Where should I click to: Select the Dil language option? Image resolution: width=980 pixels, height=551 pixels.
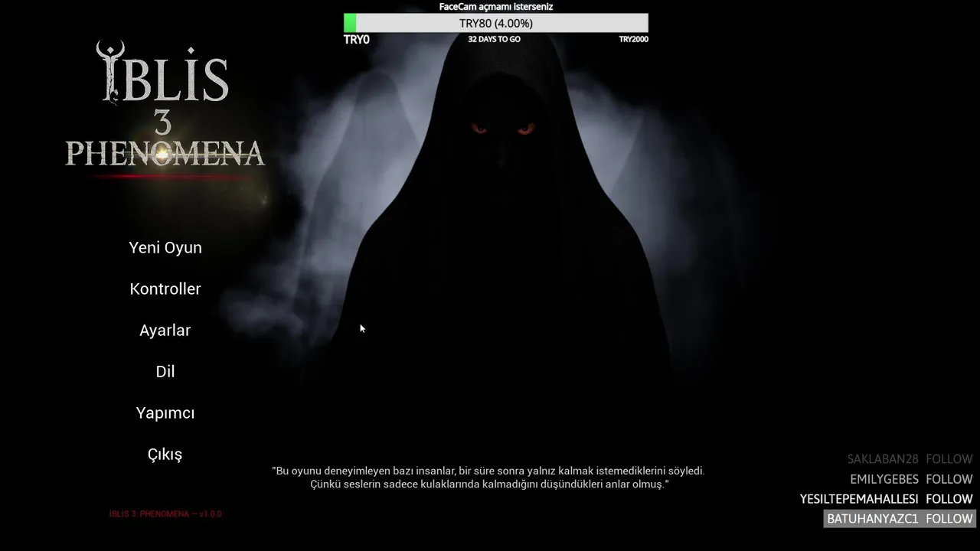[x=165, y=372]
